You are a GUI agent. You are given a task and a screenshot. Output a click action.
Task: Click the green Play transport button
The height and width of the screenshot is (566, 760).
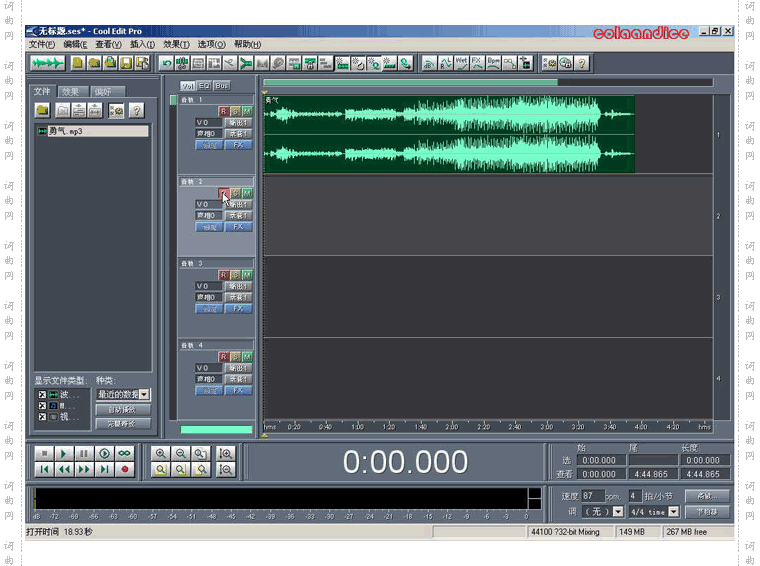[x=63, y=454]
